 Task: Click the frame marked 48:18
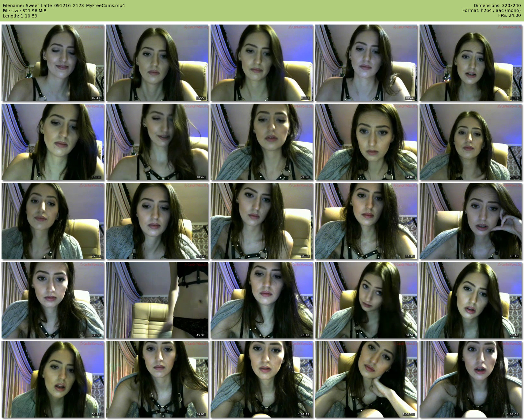point(262,300)
